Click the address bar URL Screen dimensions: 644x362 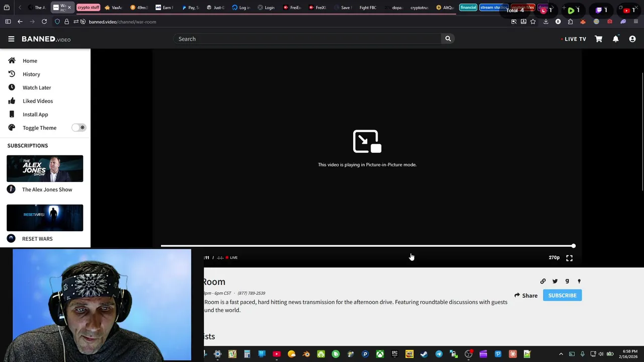coord(122,22)
